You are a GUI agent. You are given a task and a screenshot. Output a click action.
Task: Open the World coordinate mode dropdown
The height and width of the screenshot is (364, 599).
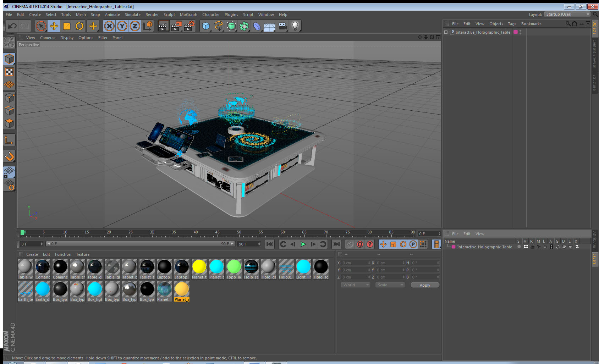pos(356,285)
